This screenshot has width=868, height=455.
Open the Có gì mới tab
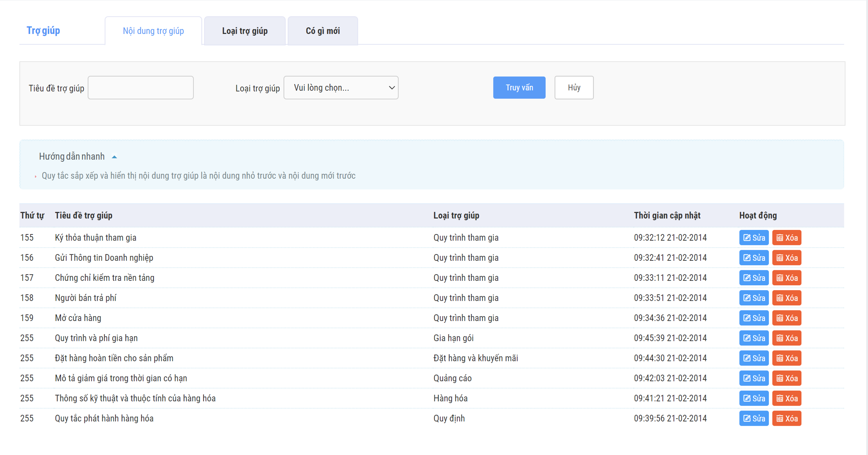(322, 31)
